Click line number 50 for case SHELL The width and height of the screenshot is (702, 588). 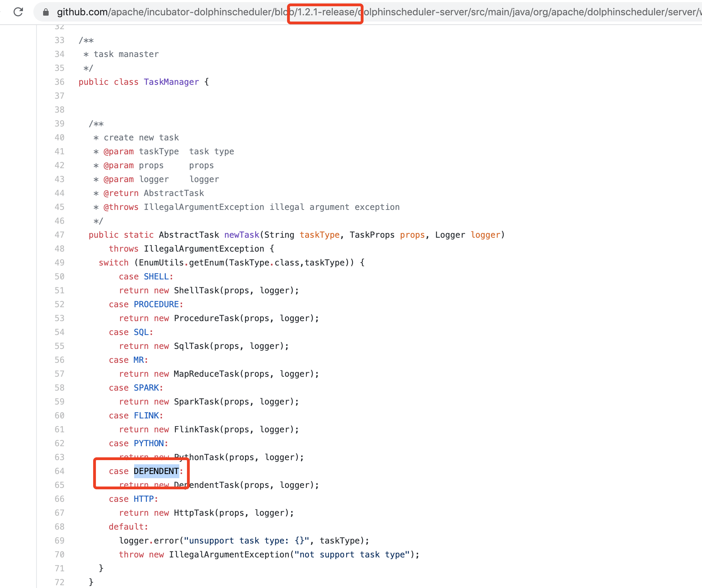pyautogui.click(x=59, y=277)
